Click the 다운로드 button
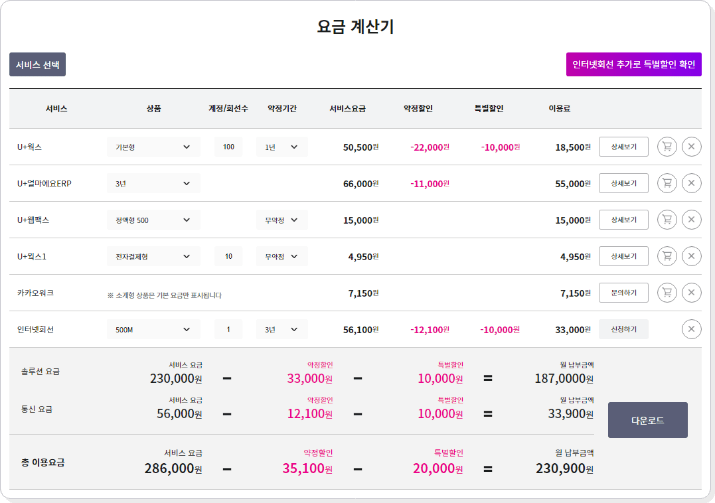715x503 pixels. [648, 420]
